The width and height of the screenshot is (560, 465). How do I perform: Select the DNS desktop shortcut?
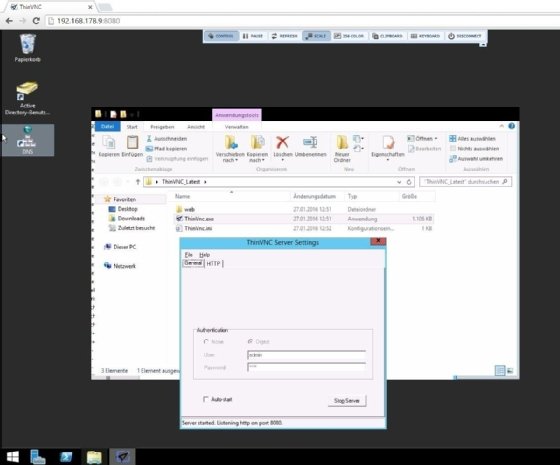[x=28, y=140]
